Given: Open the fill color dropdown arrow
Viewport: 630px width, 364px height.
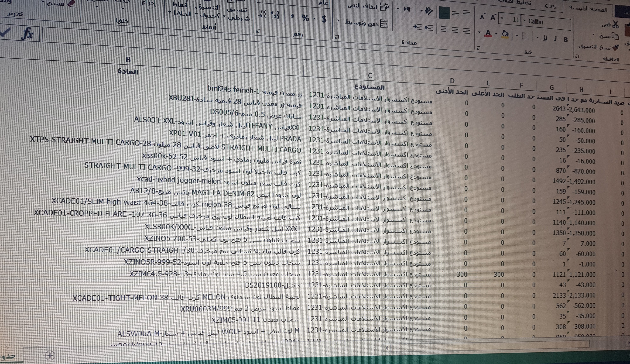Looking at the screenshot, I should click(x=496, y=34).
